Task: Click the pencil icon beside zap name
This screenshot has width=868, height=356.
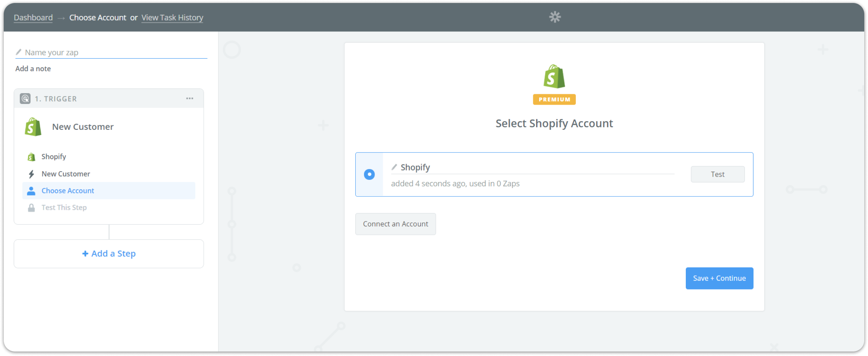Action: 19,52
